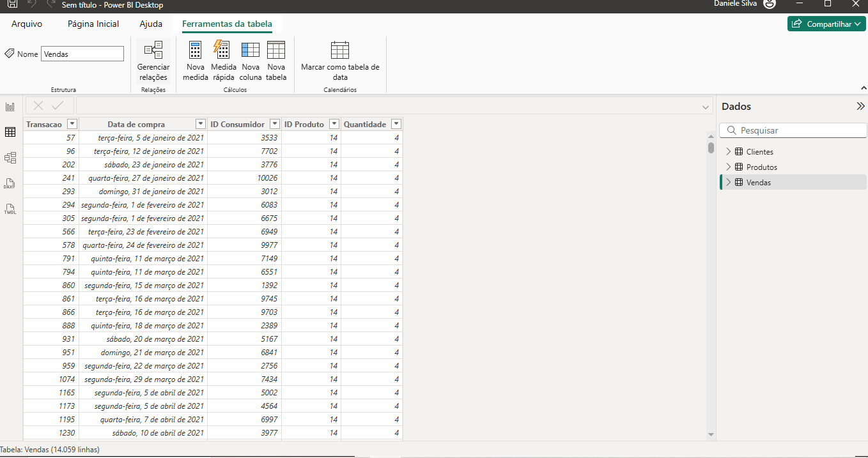The width and height of the screenshot is (868, 458).
Task: Switch to Página Inicial tab
Action: pos(93,24)
